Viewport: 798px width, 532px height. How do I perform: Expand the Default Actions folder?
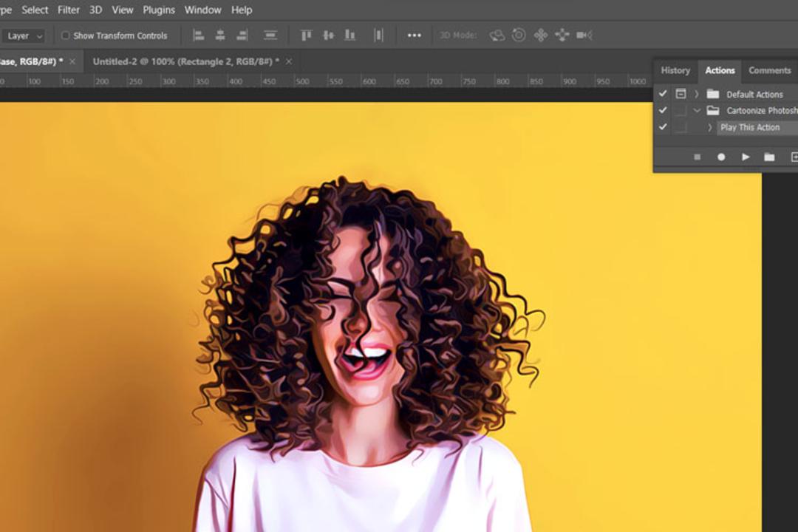point(696,94)
